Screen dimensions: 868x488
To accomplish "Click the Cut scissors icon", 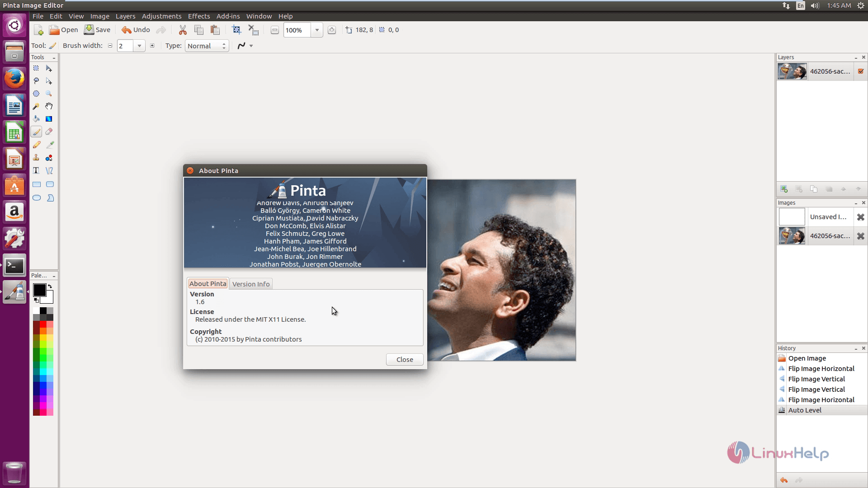I will [x=183, y=30].
